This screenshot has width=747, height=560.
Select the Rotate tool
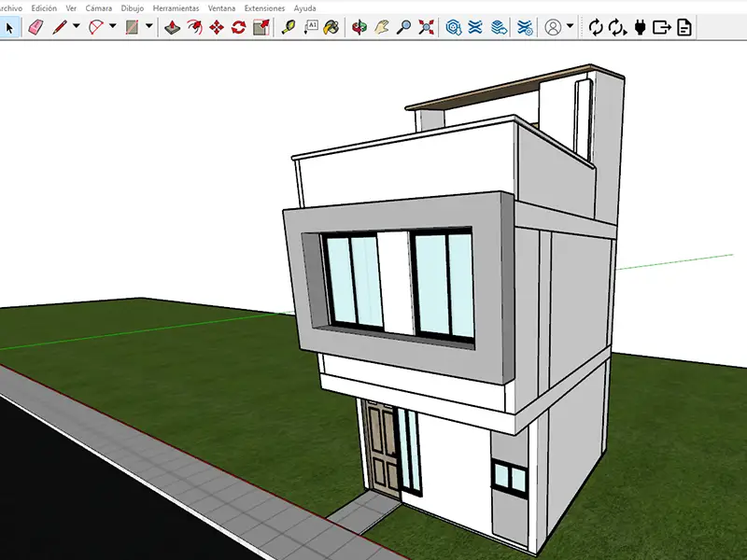click(239, 27)
